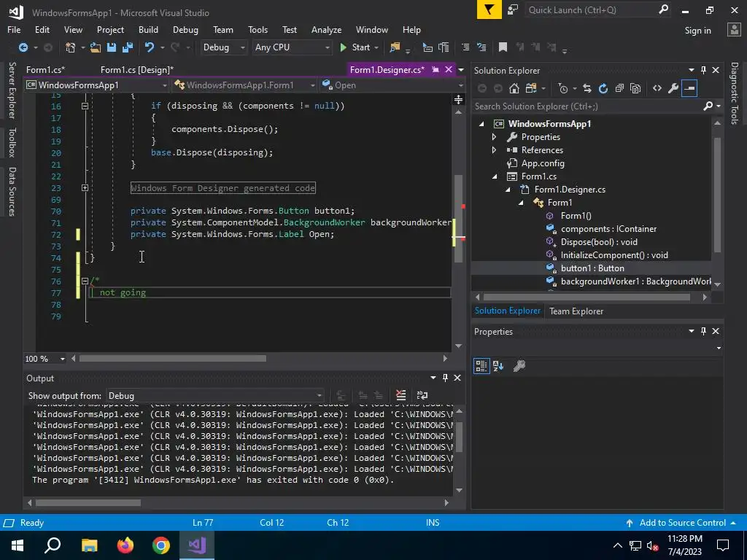Open File Explorer from the taskbar

tap(90, 545)
